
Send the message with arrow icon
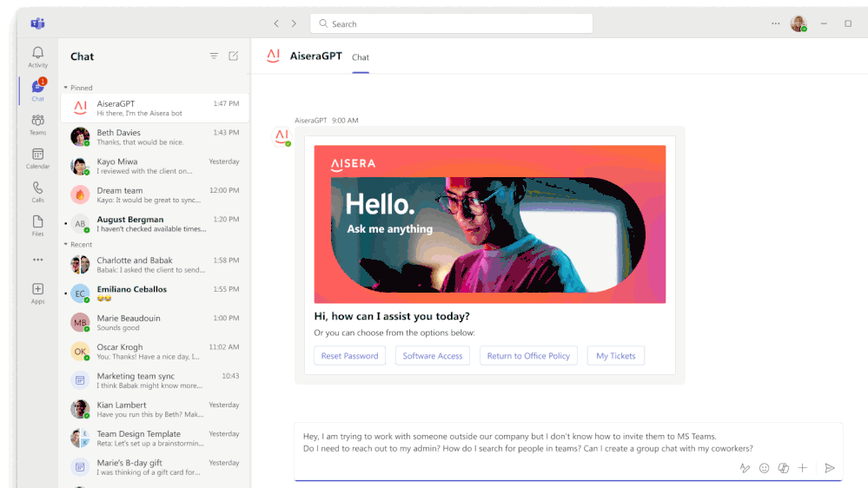click(829, 468)
